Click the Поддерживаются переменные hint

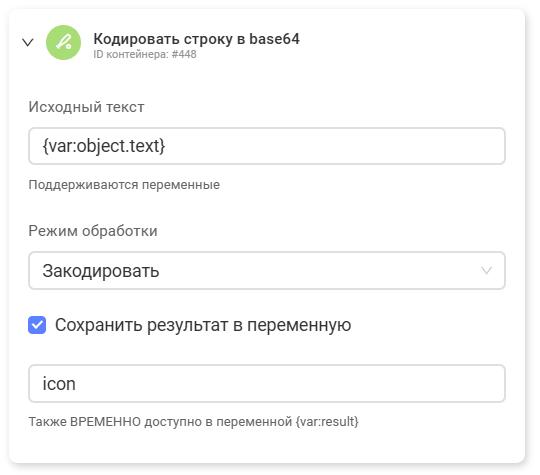[124, 185]
